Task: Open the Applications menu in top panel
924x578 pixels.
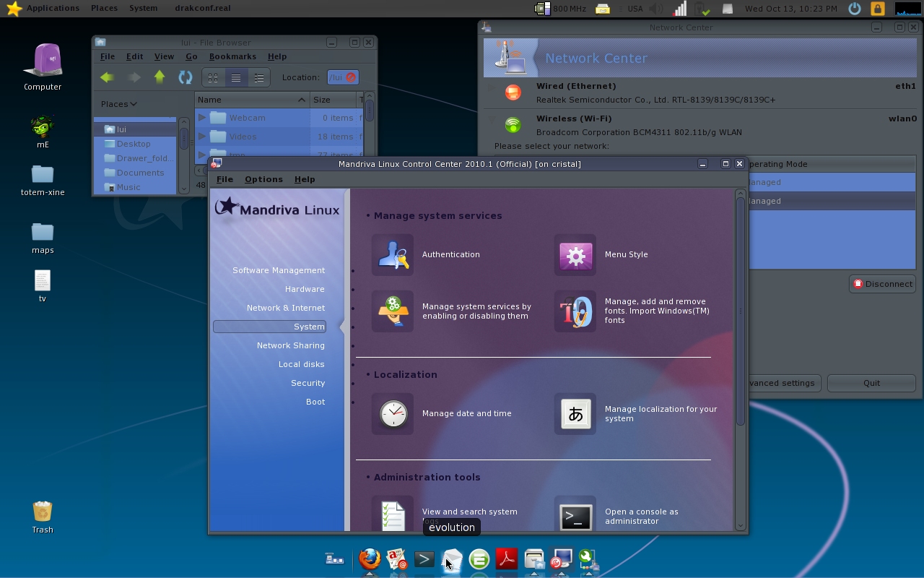Action: click(x=53, y=8)
